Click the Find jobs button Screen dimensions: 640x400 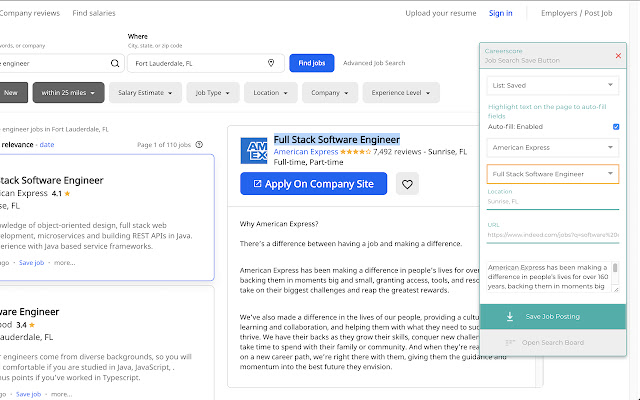[311, 63]
